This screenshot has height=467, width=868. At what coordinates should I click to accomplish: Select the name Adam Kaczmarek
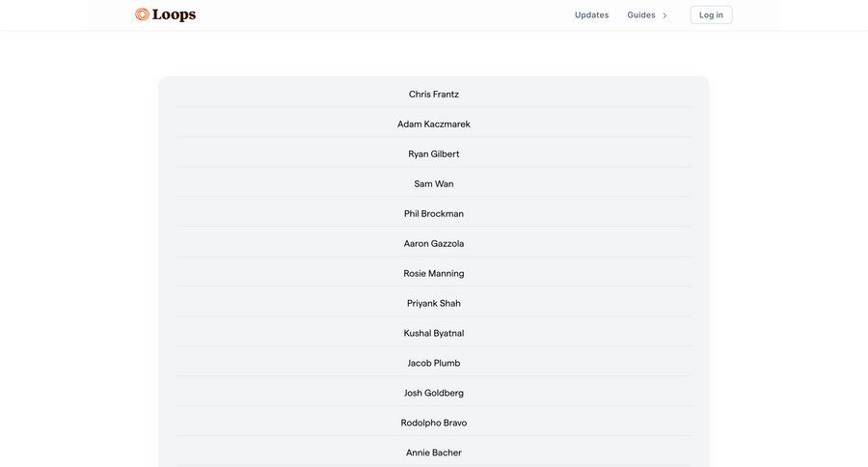433,124
